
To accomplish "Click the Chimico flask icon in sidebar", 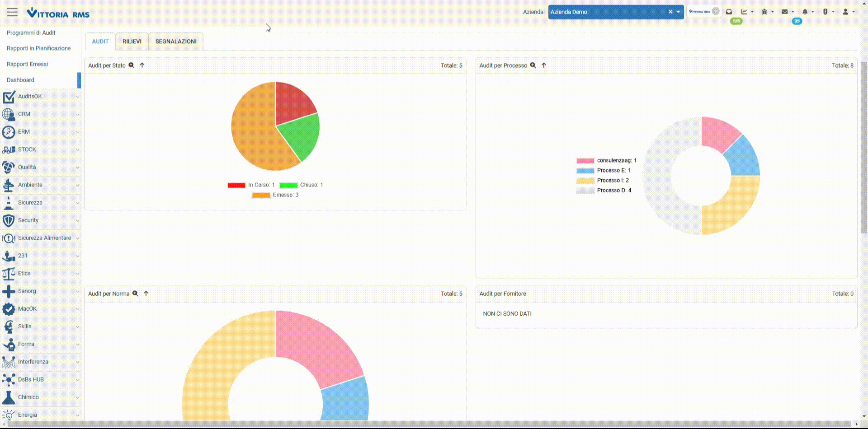I will pyautogui.click(x=9, y=397).
